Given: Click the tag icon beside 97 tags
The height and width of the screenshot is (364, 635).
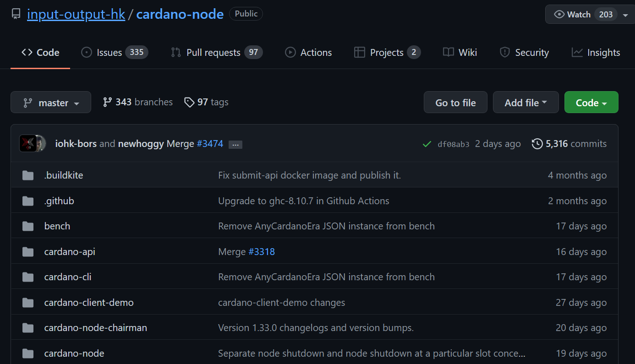Looking at the screenshot, I should pyautogui.click(x=190, y=102).
